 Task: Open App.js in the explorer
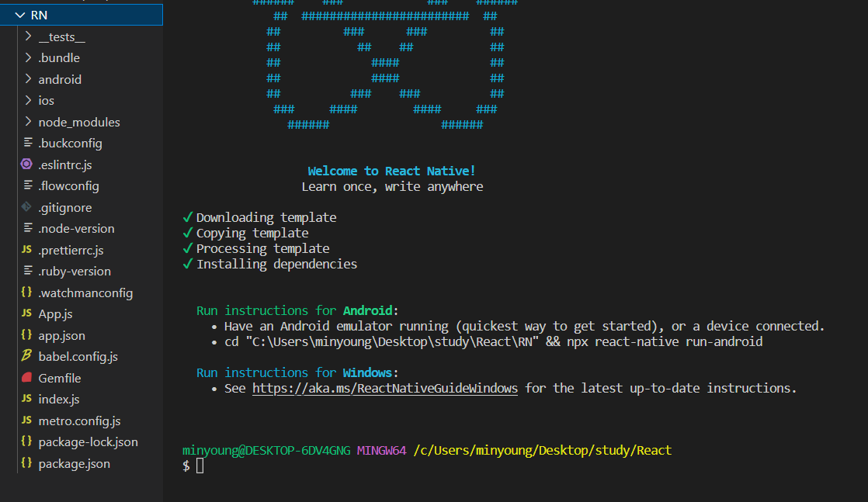[55, 313]
